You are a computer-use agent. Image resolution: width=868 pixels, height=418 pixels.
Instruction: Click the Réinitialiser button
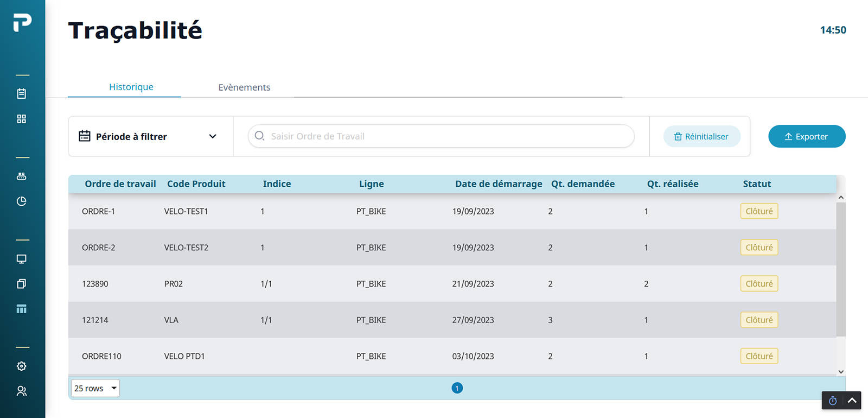coord(702,136)
